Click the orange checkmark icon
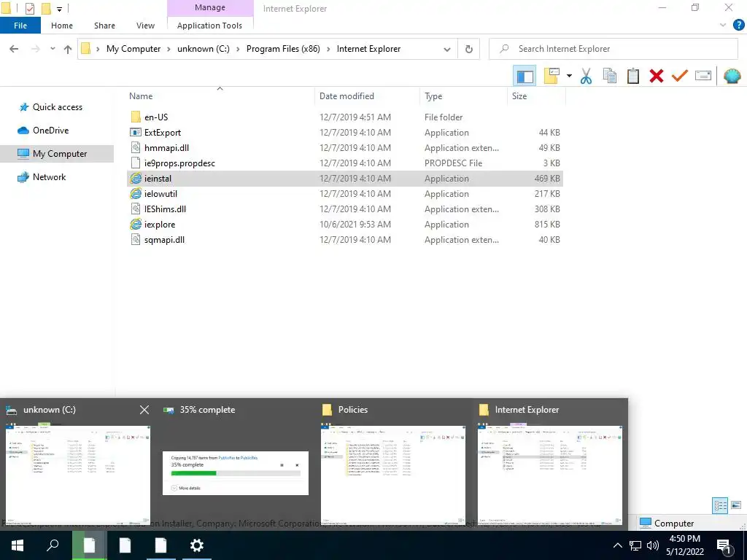This screenshot has width=747, height=560. coord(680,76)
